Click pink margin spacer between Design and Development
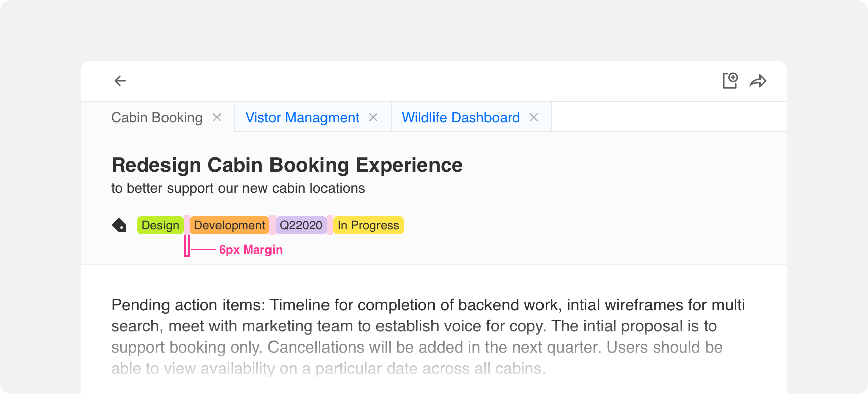Image resolution: width=868 pixels, height=395 pixels. (187, 225)
